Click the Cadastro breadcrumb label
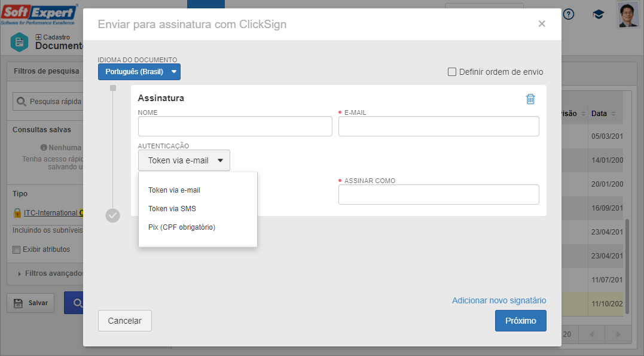The image size is (644, 356). (x=57, y=37)
